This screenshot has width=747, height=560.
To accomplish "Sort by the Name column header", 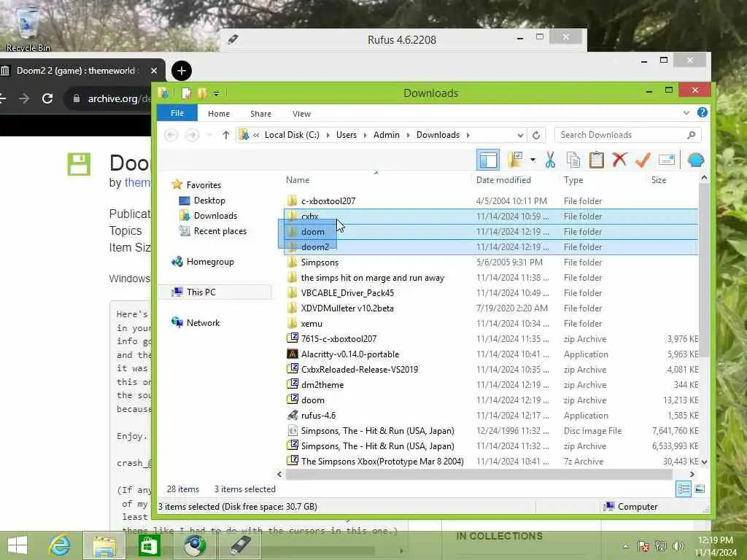I will coord(298,180).
